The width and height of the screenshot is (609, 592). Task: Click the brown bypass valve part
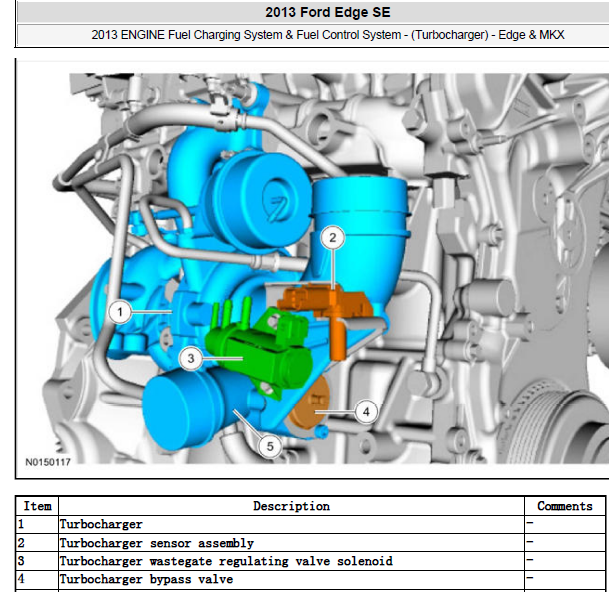309,404
